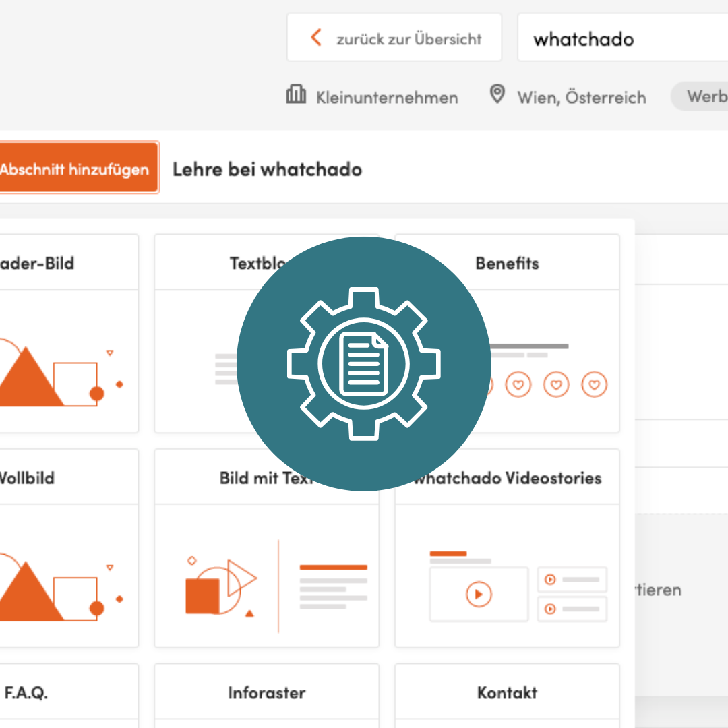Click the back chevron in zurück zur Übersicht
The image size is (728, 728).
(315, 38)
